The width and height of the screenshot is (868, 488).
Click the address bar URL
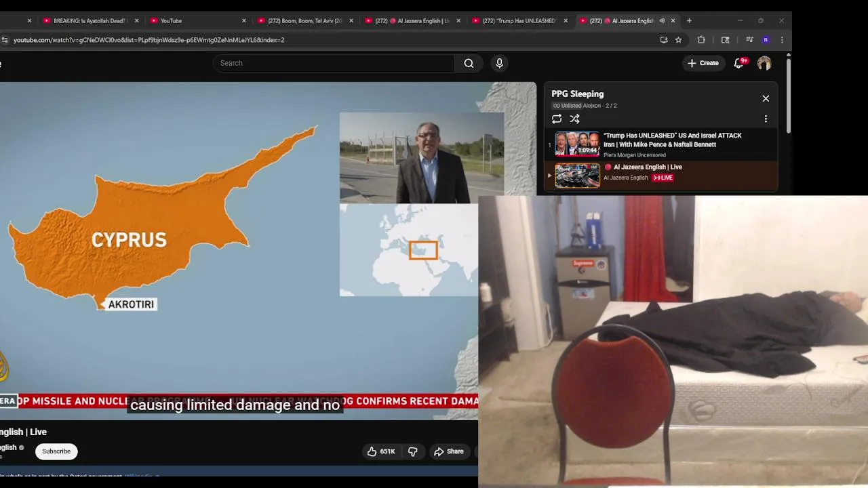pyautogui.click(x=149, y=40)
